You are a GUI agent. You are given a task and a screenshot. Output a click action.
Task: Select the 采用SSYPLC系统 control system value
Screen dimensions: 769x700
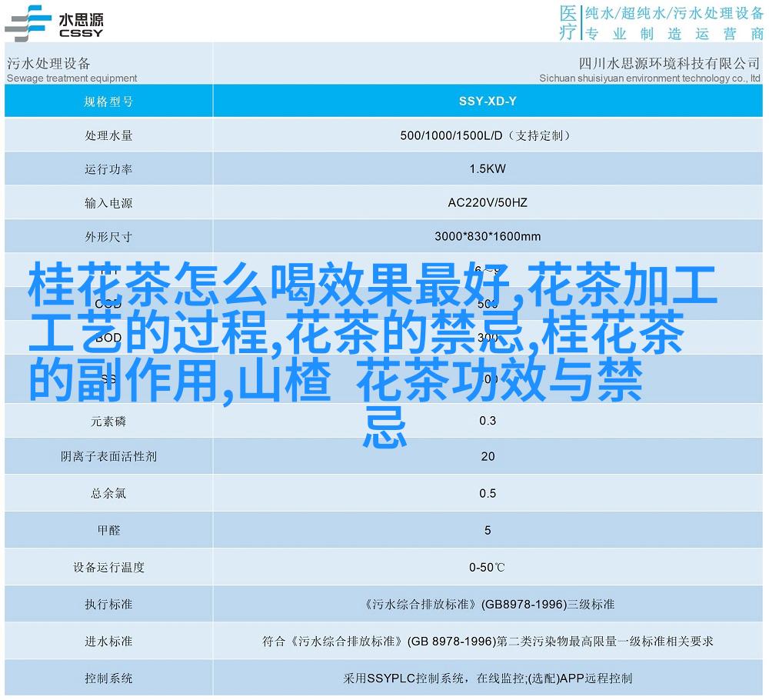[488, 678]
